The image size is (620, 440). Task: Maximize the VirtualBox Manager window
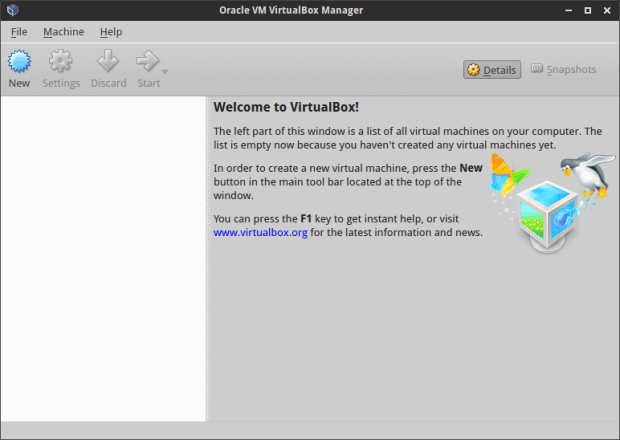pos(588,10)
